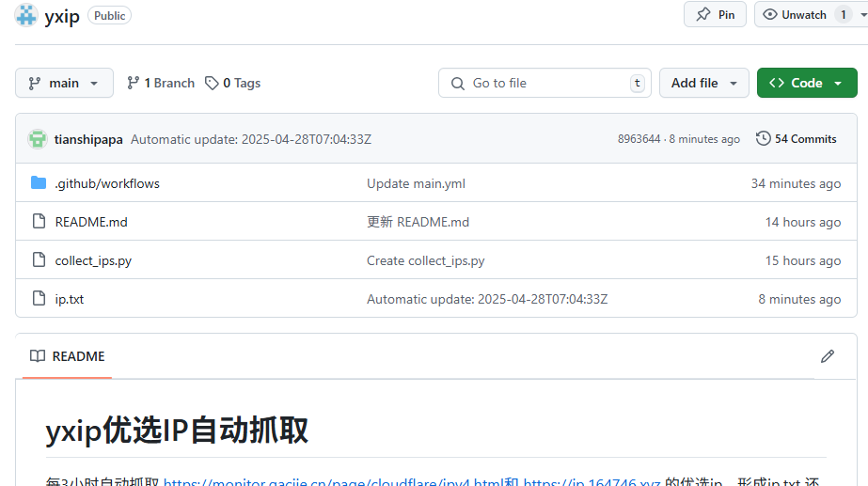Open the README.md file
868x486 pixels.
(91, 222)
